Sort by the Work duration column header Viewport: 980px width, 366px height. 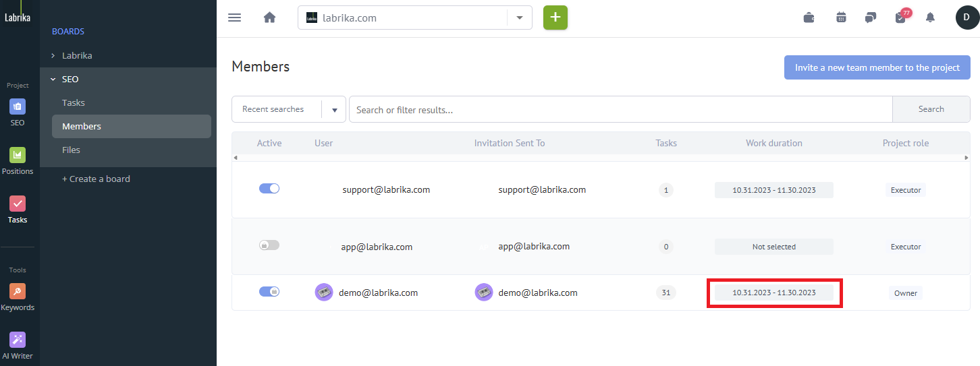tap(774, 143)
